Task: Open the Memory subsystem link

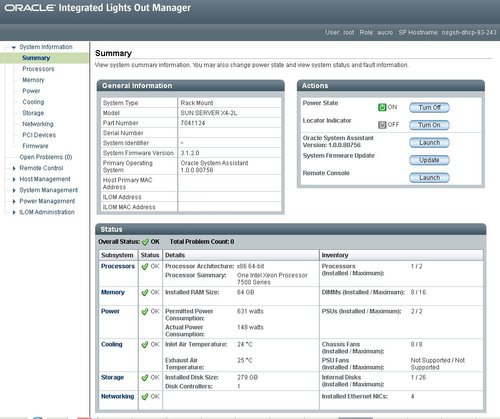Action: click(x=113, y=292)
